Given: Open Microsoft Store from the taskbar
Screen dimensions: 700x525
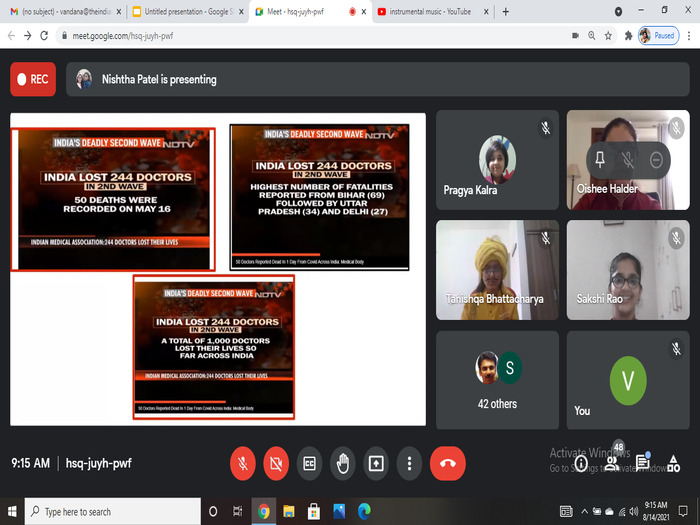Looking at the screenshot, I should [x=314, y=512].
